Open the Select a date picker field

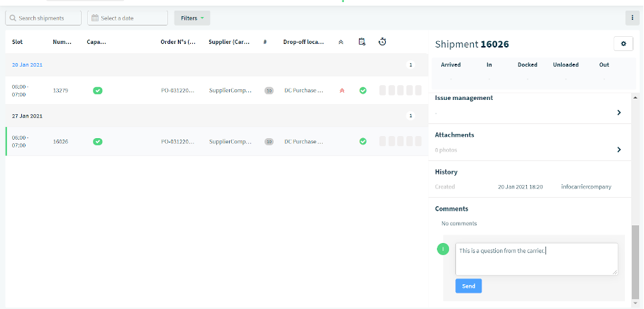[x=128, y=18]
